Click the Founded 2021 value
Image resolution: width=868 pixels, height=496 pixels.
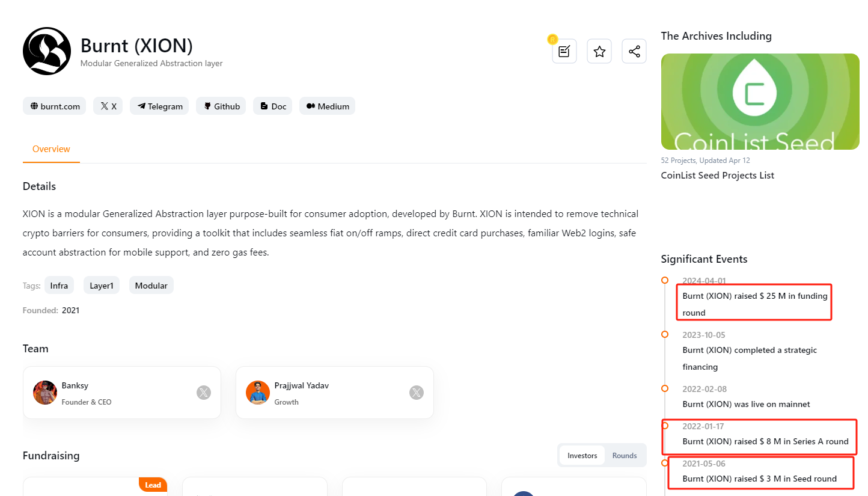(70, 311)
